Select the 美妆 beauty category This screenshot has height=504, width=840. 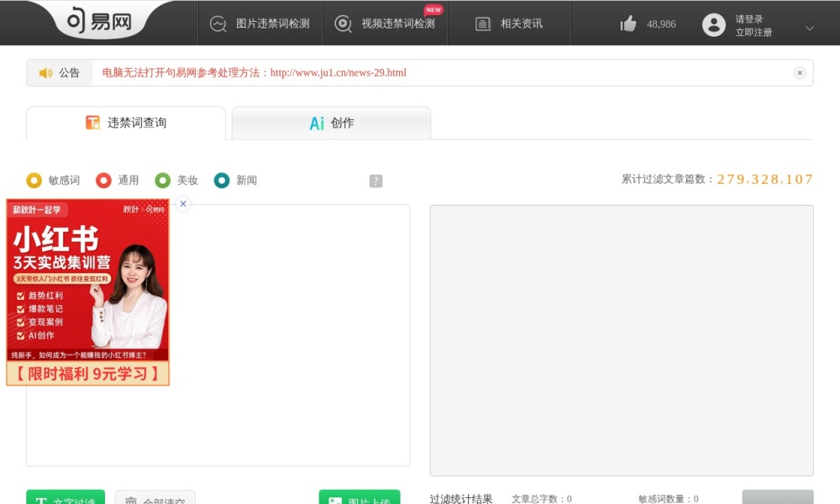(162, 180)
